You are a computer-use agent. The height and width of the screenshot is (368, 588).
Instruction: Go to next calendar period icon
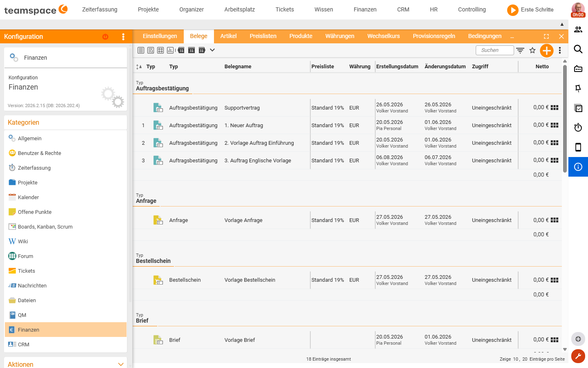[202, 50]
